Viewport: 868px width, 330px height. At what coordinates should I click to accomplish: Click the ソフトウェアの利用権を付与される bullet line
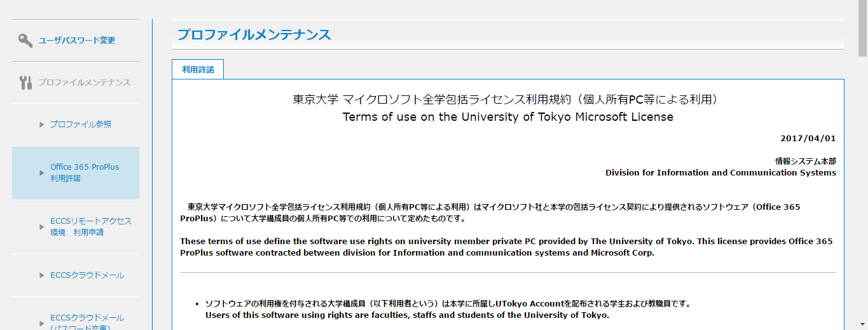pos(448,304)
